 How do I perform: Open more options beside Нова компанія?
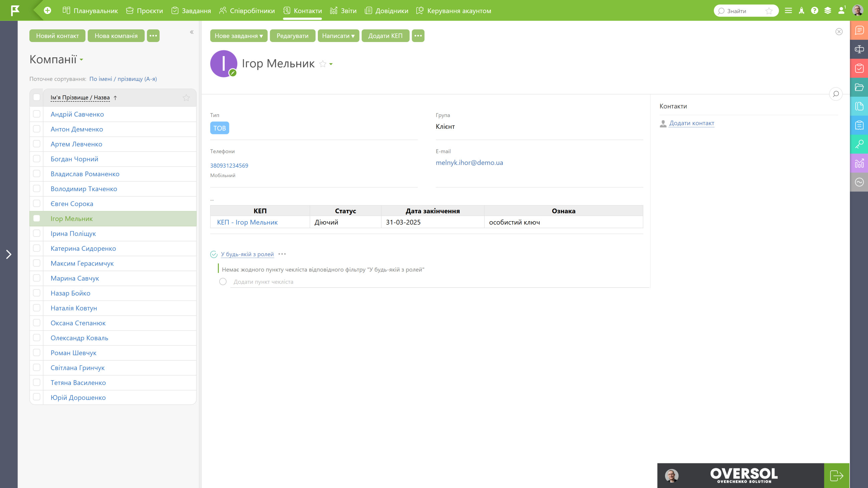pos(153,36)
